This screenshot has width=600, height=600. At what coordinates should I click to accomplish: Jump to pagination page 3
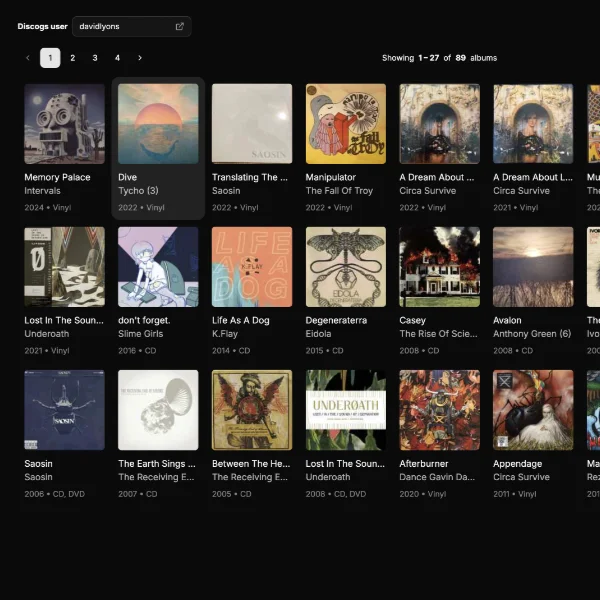click(95, 58)
